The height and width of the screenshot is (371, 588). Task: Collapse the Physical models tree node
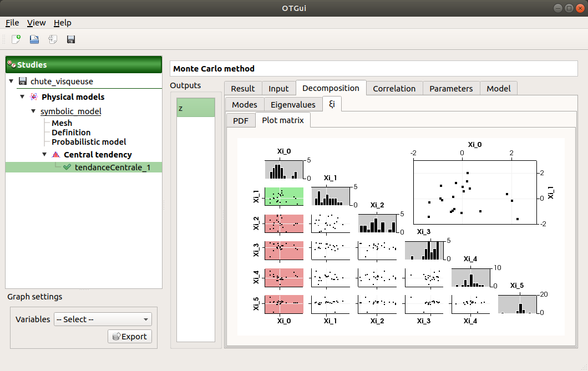point(22,97)
